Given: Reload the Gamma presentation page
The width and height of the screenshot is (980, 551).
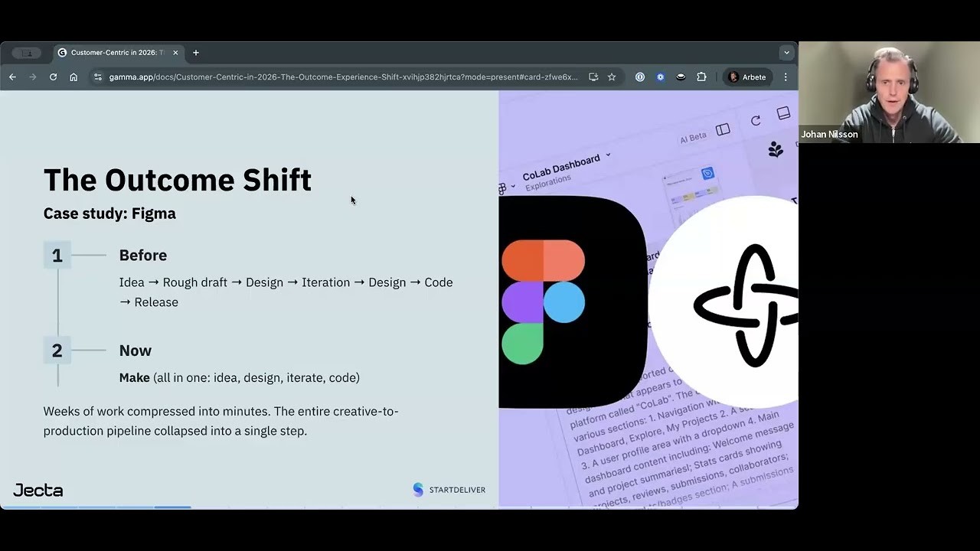Looking at the screenshot, I should click(53, 77).
